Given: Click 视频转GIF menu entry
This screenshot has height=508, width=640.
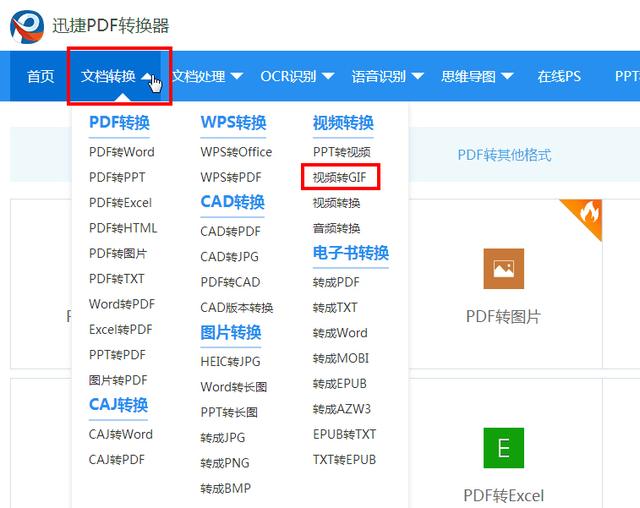Looking at the screenshot, I should coord(340,177).
